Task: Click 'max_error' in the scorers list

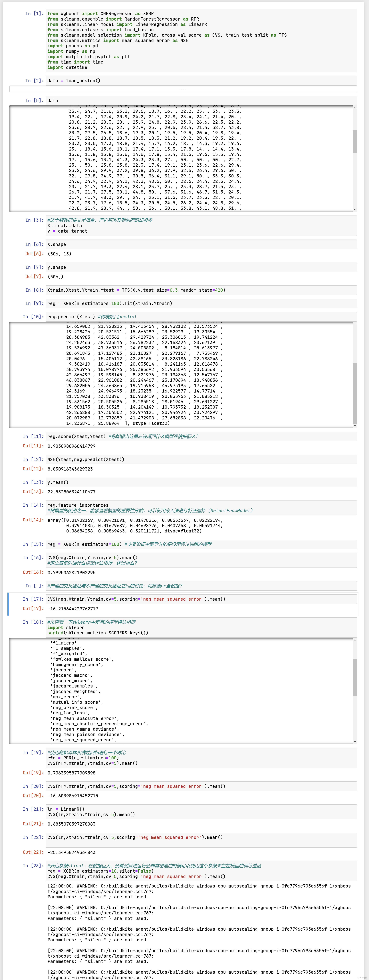Action: [x=66, y=697]
